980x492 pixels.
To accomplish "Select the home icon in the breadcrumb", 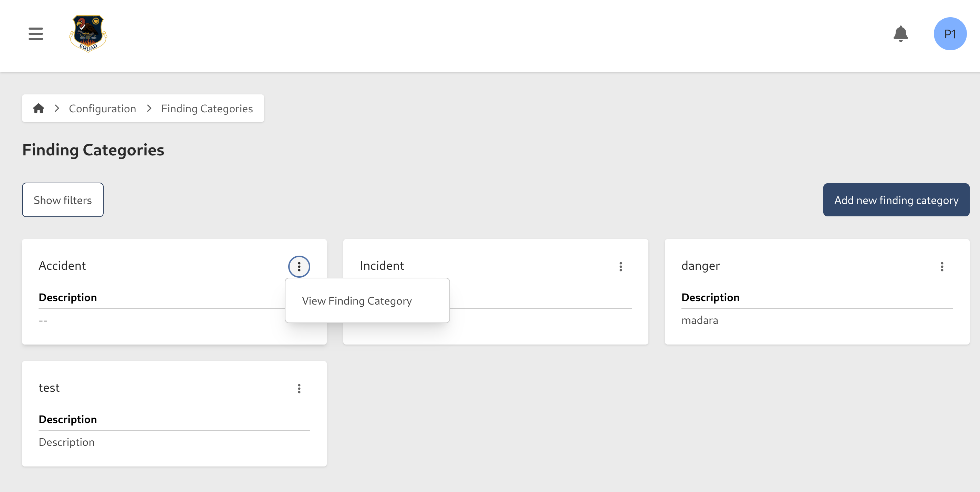I will 39,108.
